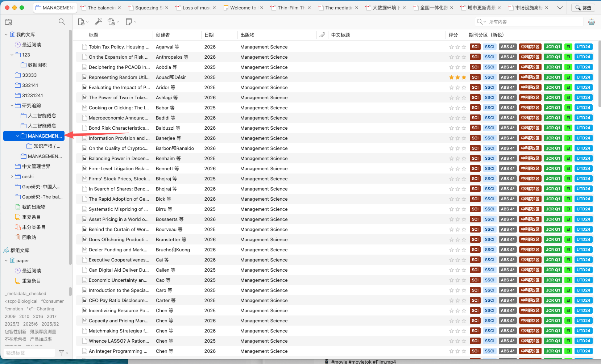The height and width of the screenshot is (364, 601).
Task: Open 我的出版物 in the library tree
Action: tap(34, 207)
